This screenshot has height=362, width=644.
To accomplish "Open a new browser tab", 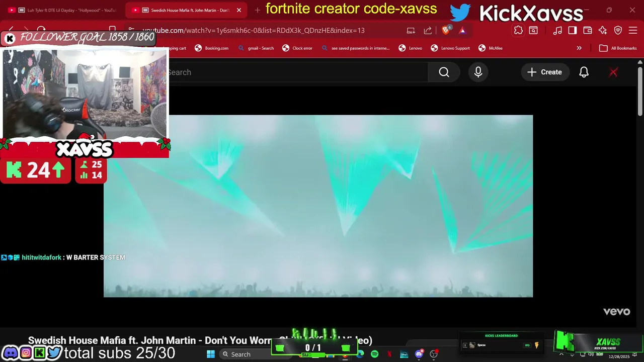I will pos(258,10).
